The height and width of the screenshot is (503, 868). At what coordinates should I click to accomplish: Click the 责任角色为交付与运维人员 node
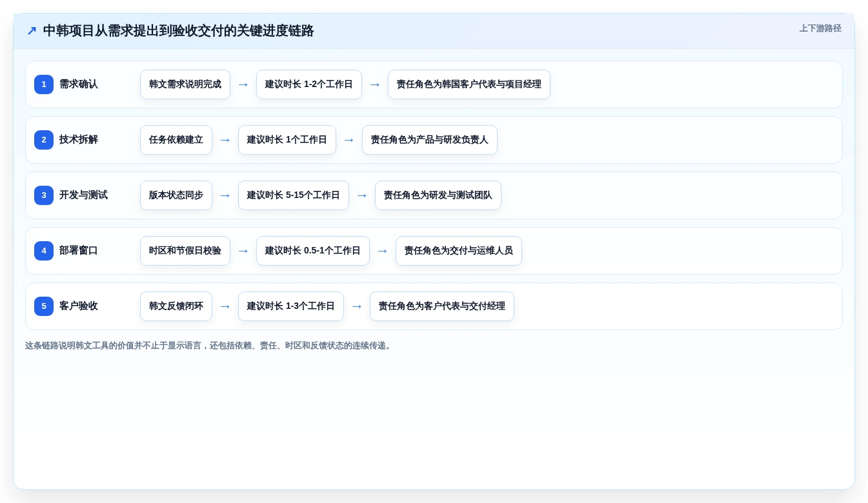[459, 251]
